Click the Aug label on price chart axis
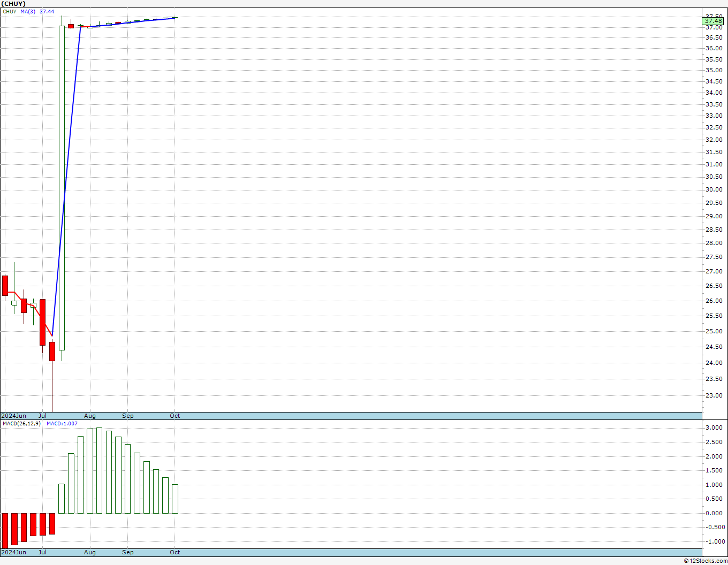Screen dimensions: 728x565 coord(90,416)
